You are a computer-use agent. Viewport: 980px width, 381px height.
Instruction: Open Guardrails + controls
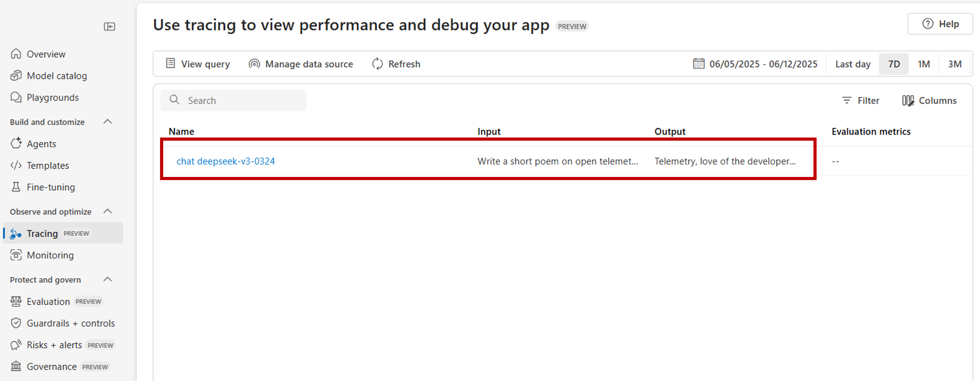pos(70,324)
